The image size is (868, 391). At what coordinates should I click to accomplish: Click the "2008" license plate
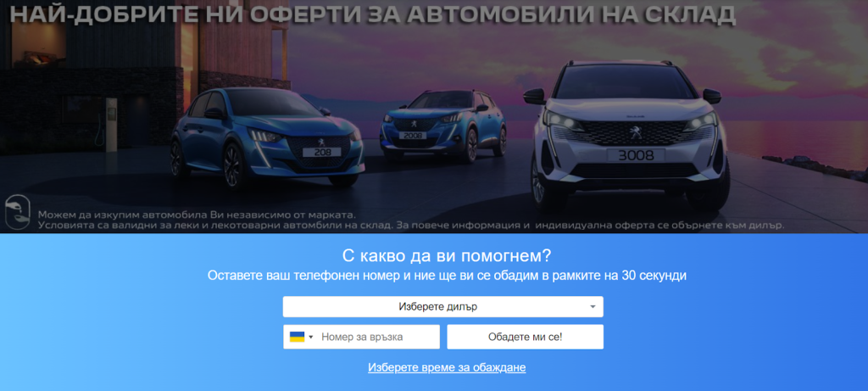click(x=413, y=135)
